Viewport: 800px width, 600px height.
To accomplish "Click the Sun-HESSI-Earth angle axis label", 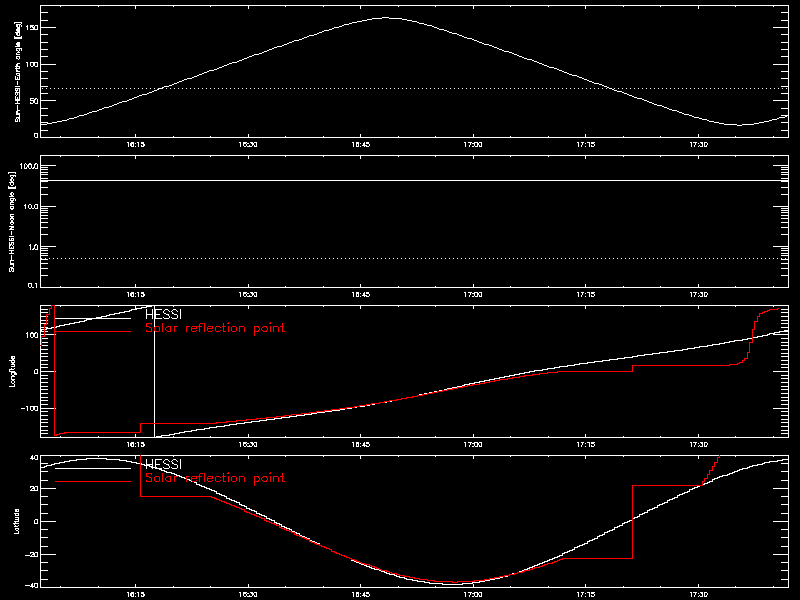I will point(18,71).
